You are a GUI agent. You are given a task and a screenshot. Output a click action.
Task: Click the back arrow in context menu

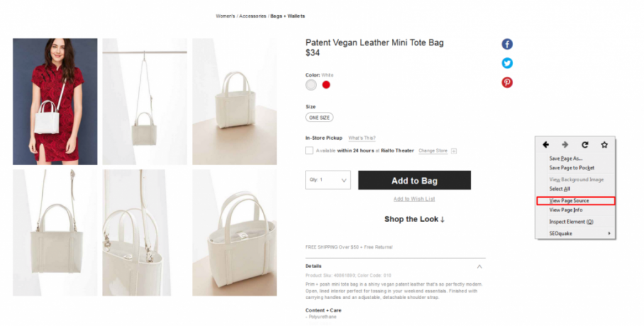coord(546,145)
